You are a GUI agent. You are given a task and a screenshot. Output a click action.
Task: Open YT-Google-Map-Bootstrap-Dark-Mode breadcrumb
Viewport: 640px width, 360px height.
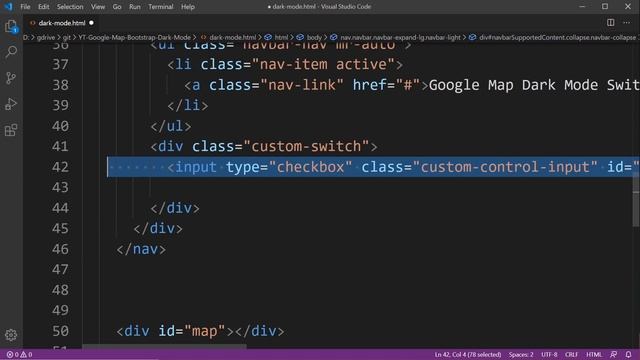(134, 37)
